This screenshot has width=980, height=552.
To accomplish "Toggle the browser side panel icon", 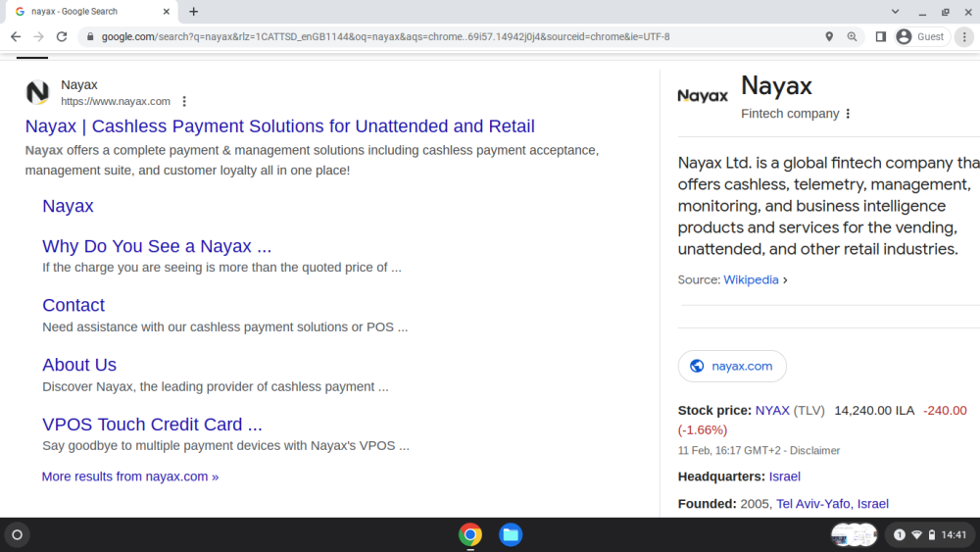I will [881, 37].
